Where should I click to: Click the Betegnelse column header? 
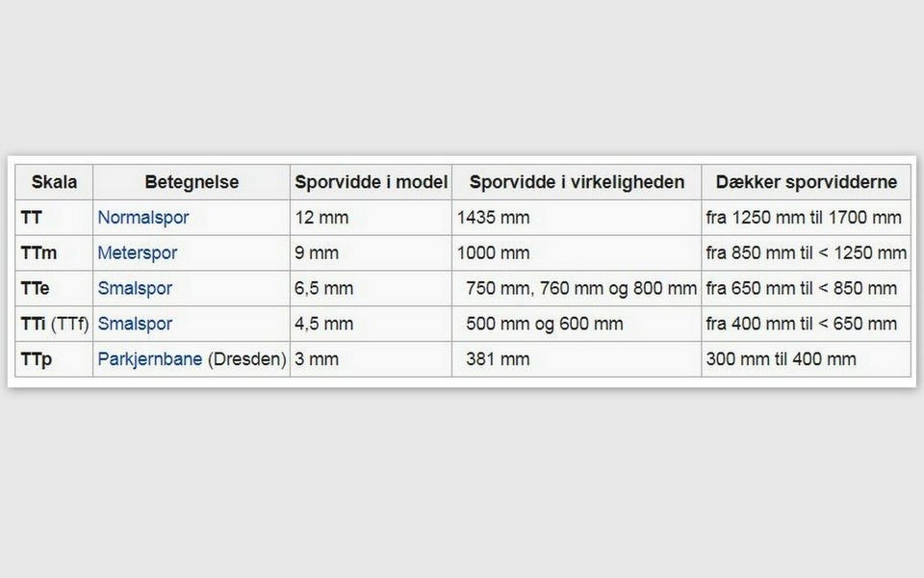point(192,182)
